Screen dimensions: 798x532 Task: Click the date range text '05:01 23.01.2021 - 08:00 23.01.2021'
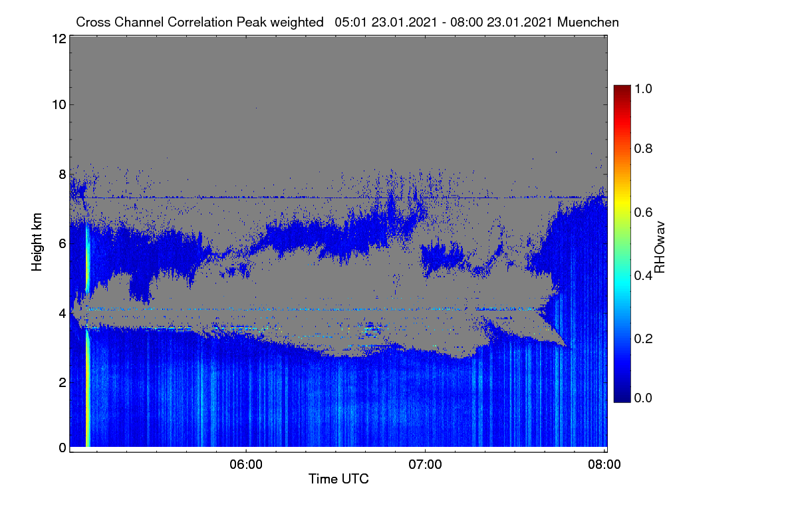(444, 22)
